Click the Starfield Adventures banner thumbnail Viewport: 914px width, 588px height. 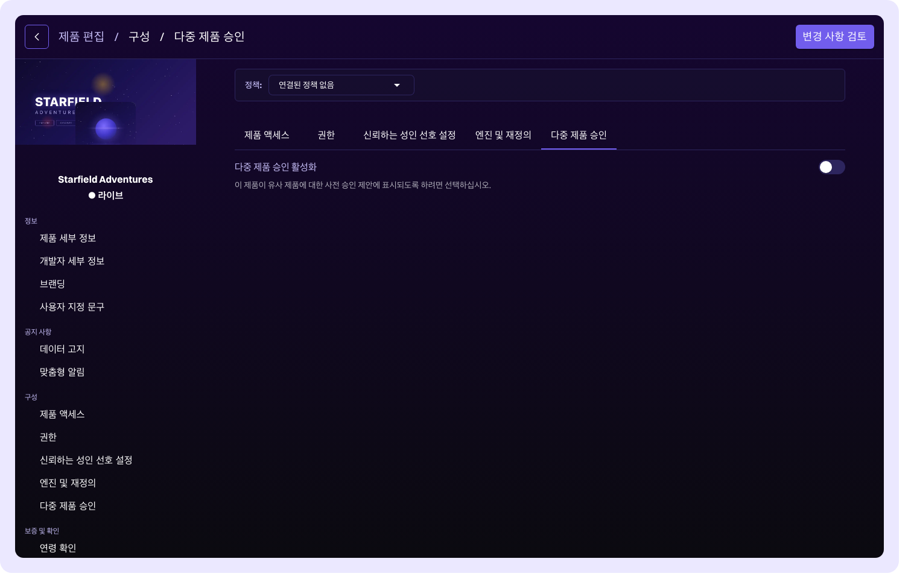(x=106, y=102)
